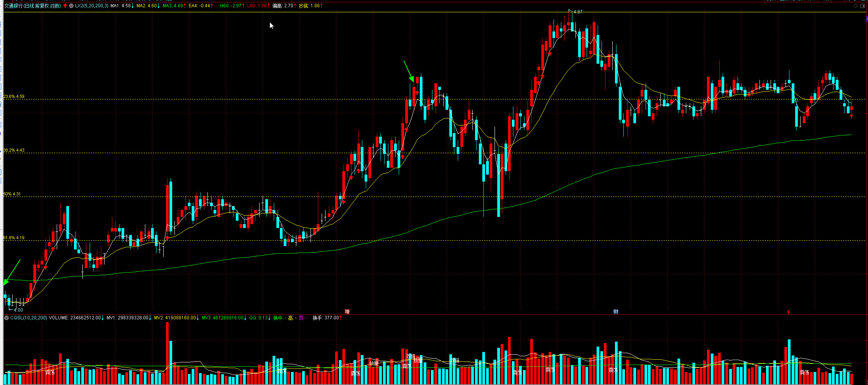
Task: Select the H60: -2.97 reading
Action: tap(230, 6)
